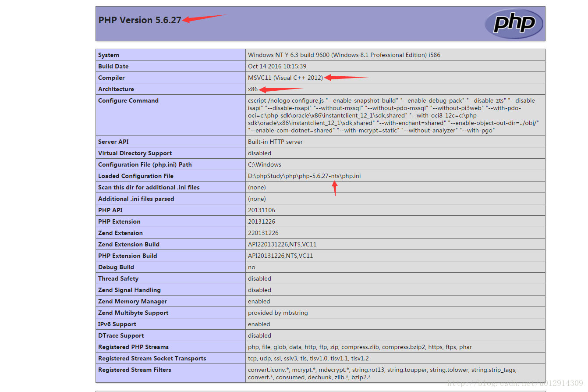
Task: Select the '20131106' PHP API value
Action: coord(262,210)
